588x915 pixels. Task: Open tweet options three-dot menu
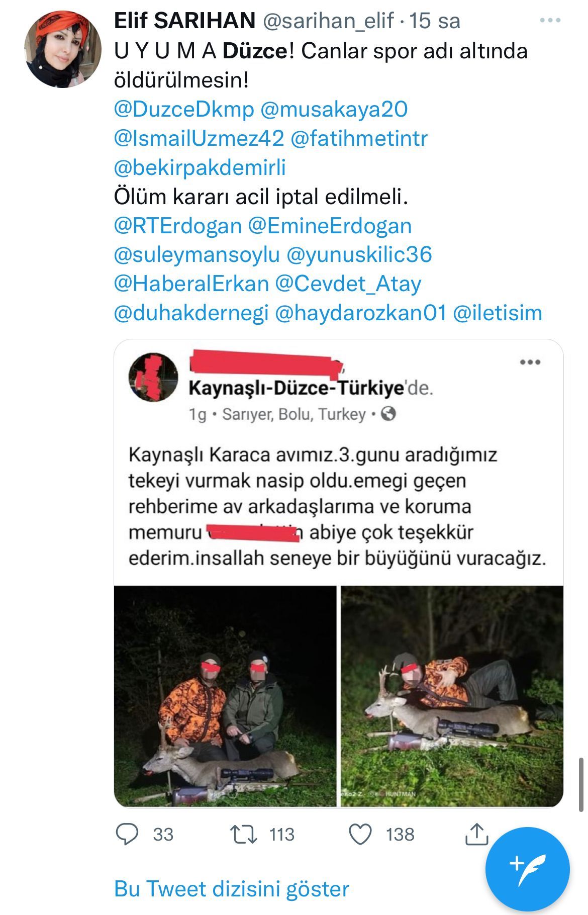coord(550,21)
